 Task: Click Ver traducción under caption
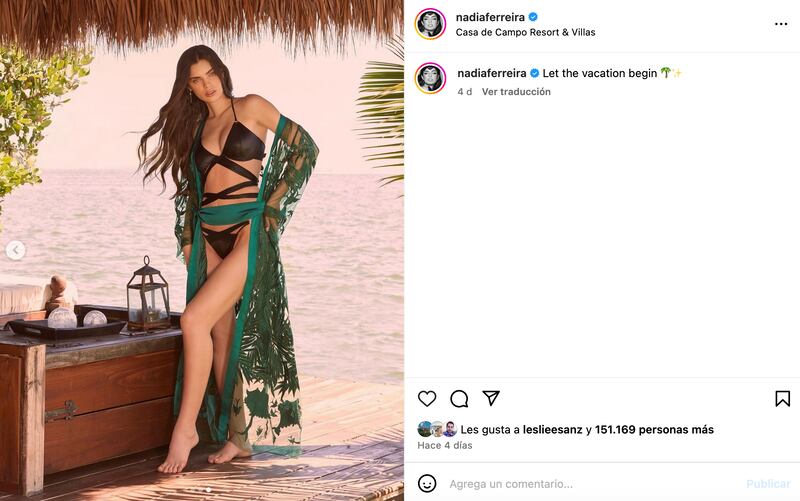click(516, 92)
